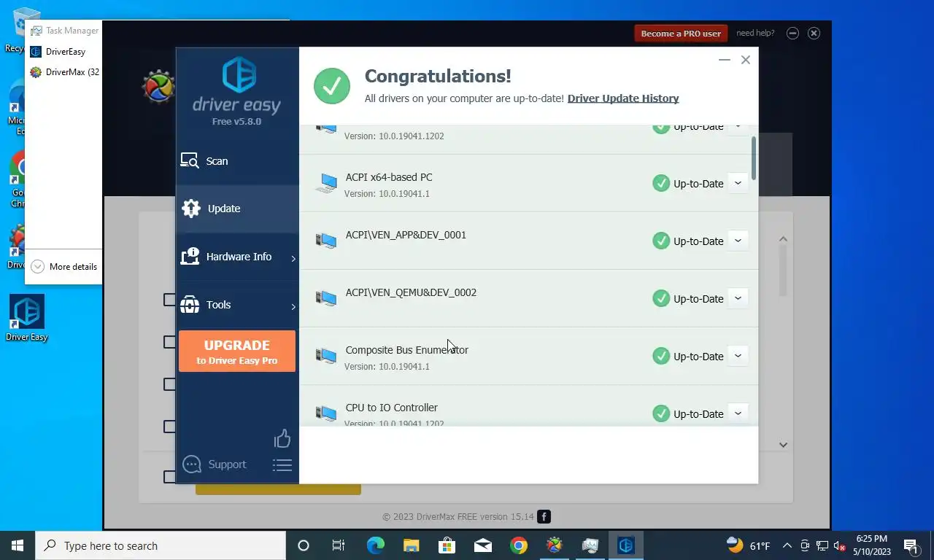
Task: Open the notification center icon
Action: click(x=911, y=545)
